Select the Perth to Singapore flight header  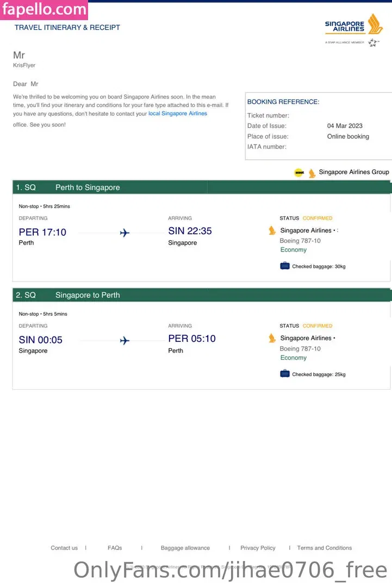coord(88,188)
